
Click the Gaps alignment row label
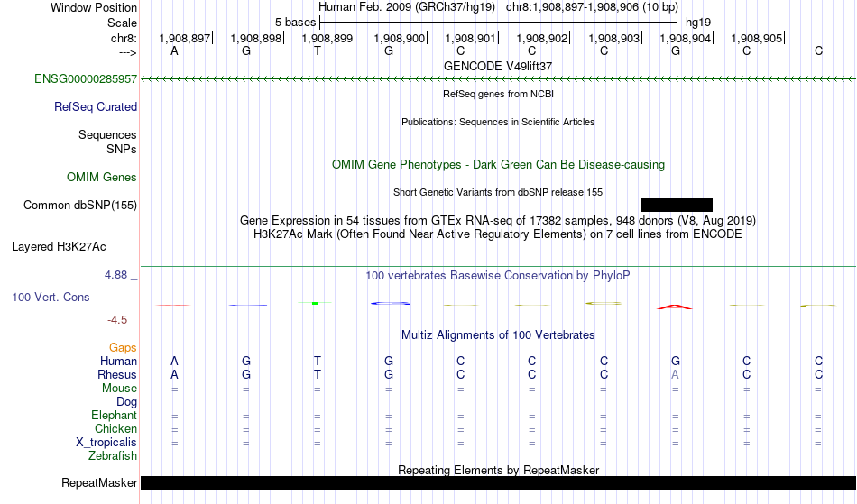(x=123, y=348)
